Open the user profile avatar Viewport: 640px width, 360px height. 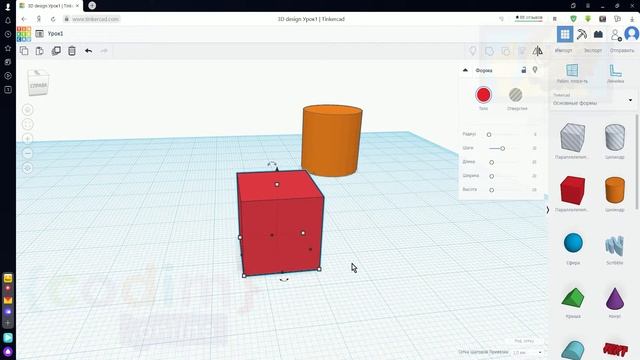pyautogui.click(x=632, y=34)
